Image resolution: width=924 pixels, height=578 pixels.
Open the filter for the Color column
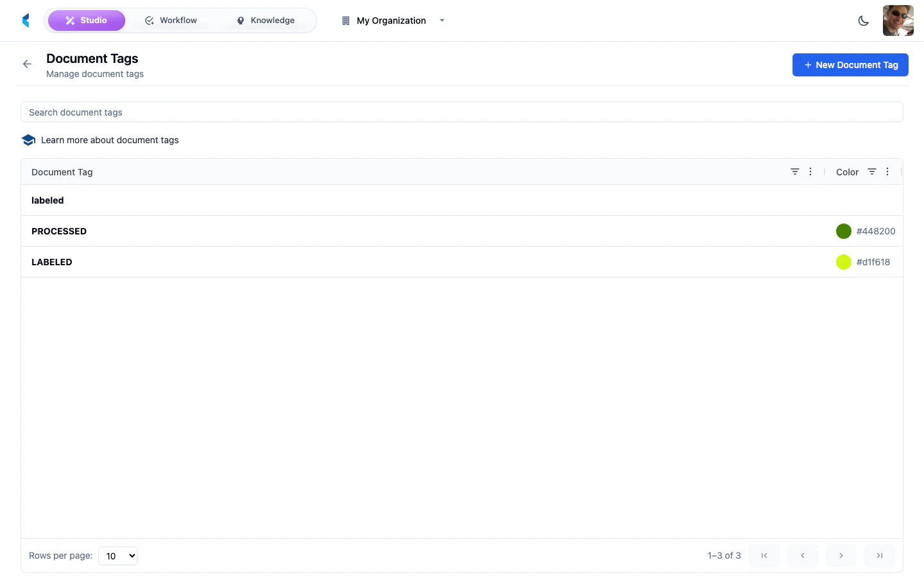[x=872, y=171]
